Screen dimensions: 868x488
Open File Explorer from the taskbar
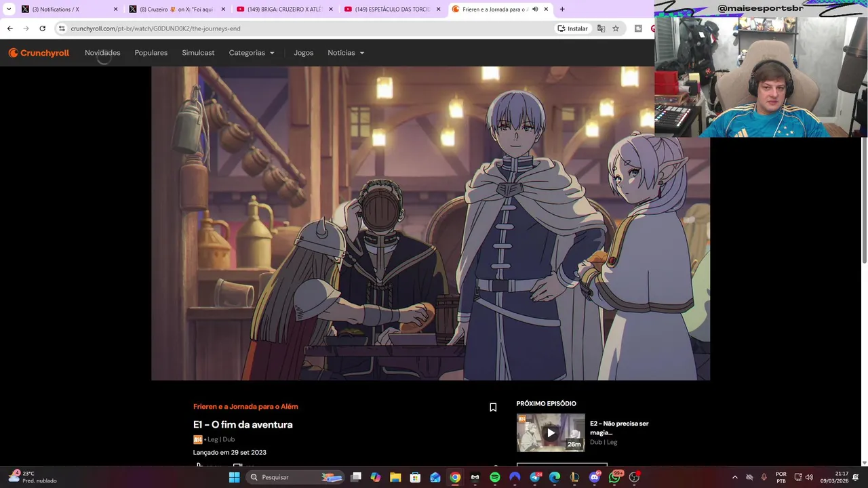click(395, 477)
